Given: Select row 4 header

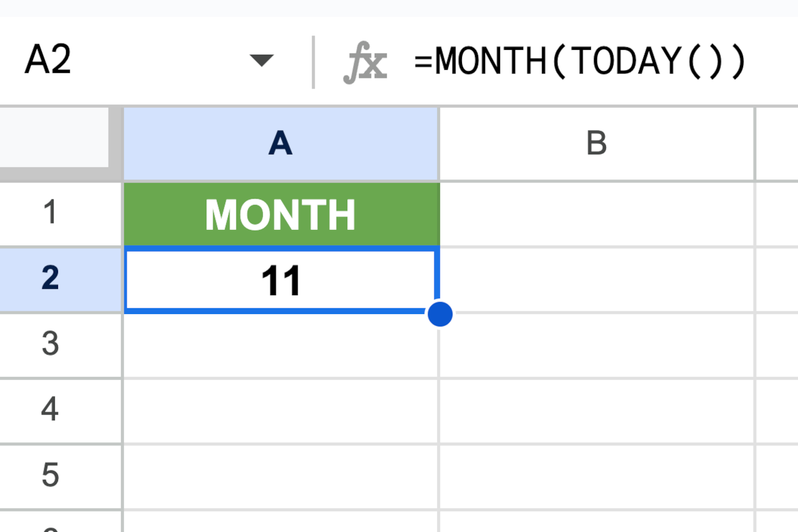Looking at the screenshot, I should pos(60,411).
